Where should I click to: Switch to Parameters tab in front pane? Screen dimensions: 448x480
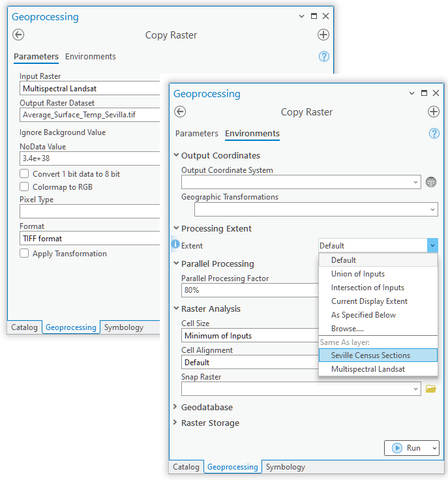tap(197, 134)
